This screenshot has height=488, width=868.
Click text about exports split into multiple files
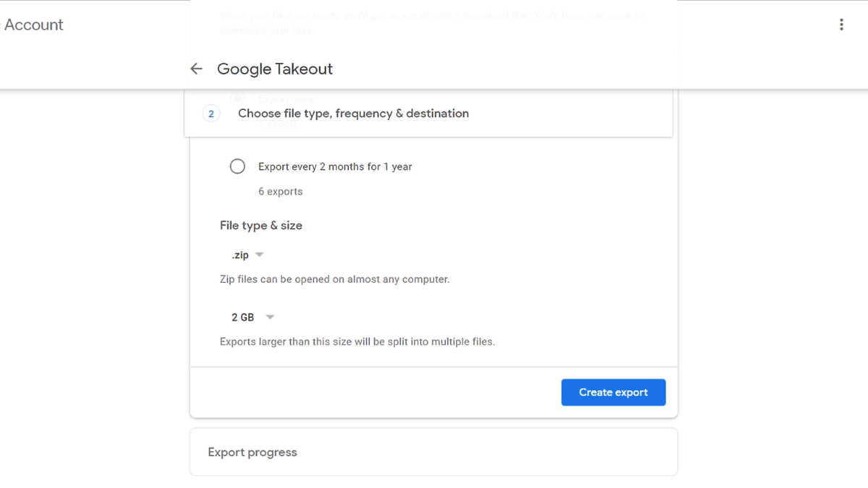click(x=357, y=341)
